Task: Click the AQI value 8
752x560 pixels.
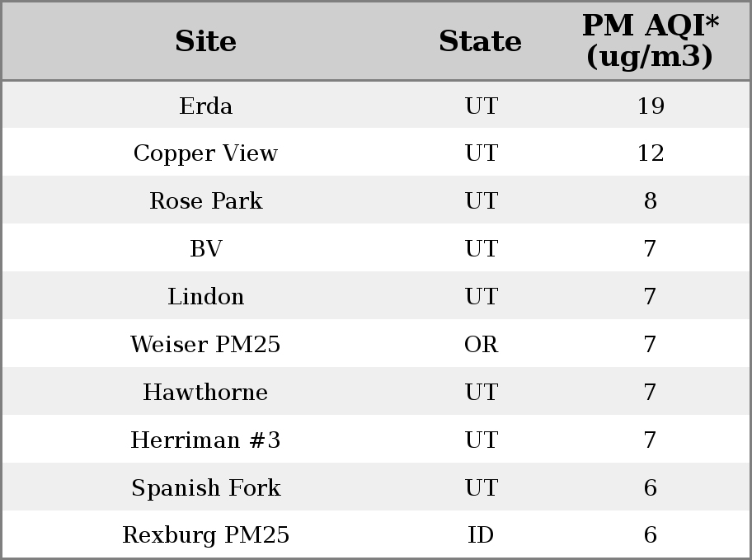Action: click(x=651, y=200)
